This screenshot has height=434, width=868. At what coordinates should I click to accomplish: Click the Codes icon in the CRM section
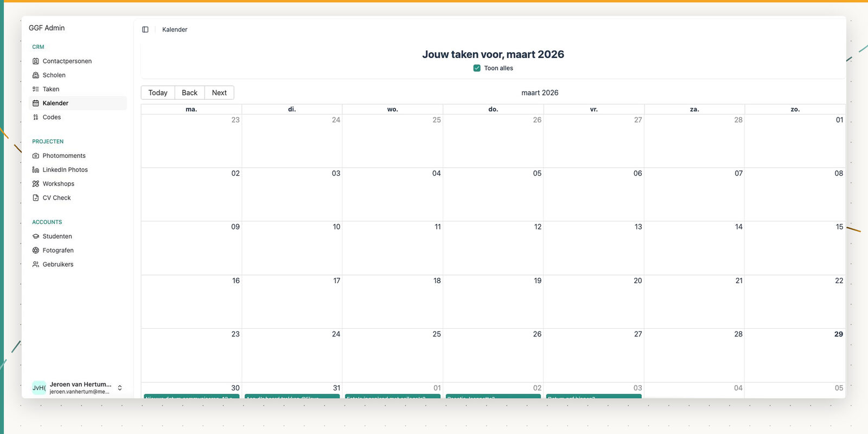pyautogui.click(x=36, y=117)
